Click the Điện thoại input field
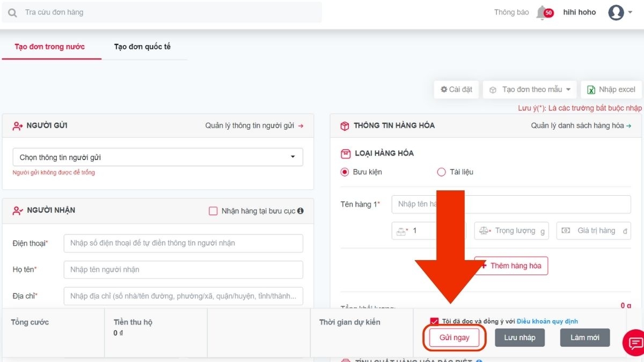Screen dimensions: 644x362 [x=183, y=243]
